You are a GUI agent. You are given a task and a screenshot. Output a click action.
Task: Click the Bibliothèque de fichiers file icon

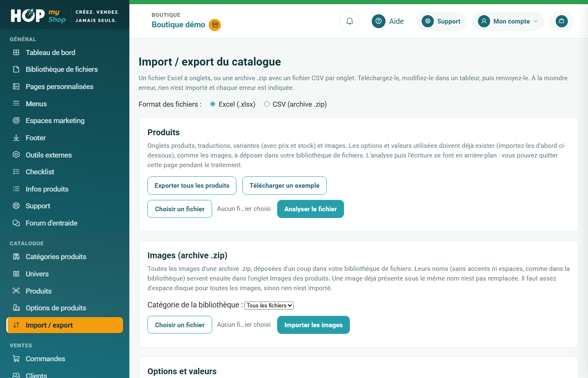(16, 69)
